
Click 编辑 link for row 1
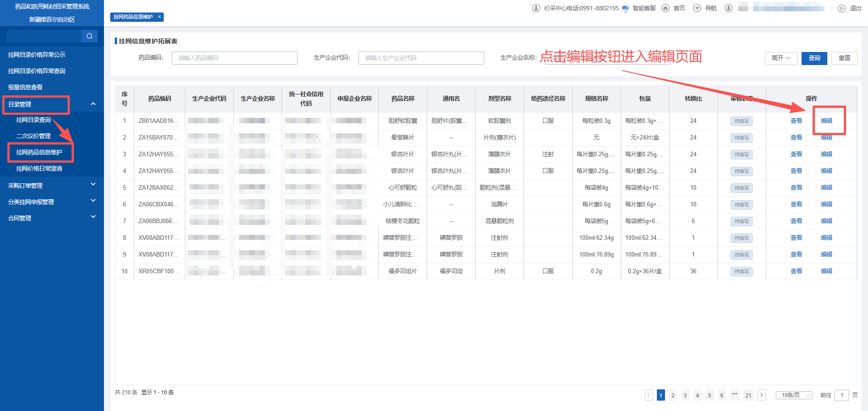tap(826, 121)
